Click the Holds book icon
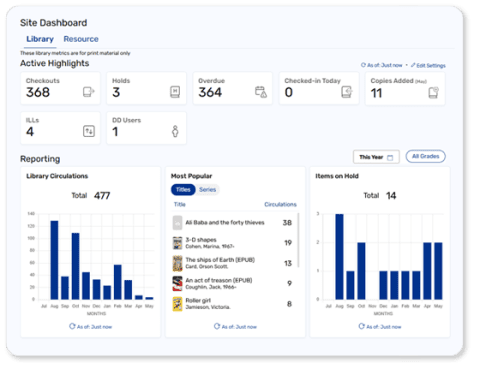480x369 pixels. point(175,92)
